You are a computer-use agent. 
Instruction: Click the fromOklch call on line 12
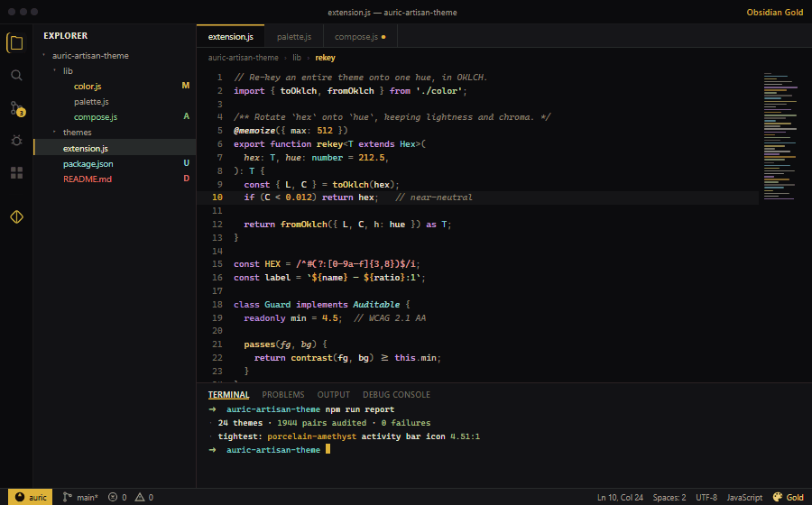pos(303,225)
